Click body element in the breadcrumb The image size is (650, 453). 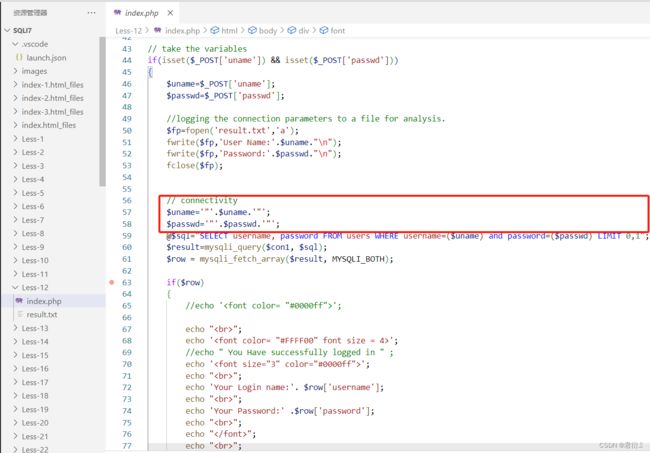(x=268, y=31)
